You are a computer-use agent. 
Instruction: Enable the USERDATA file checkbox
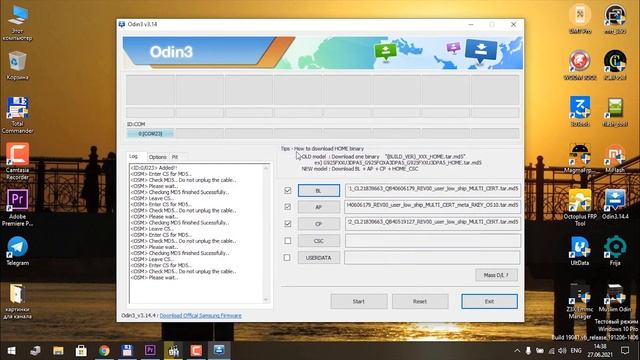287,258
